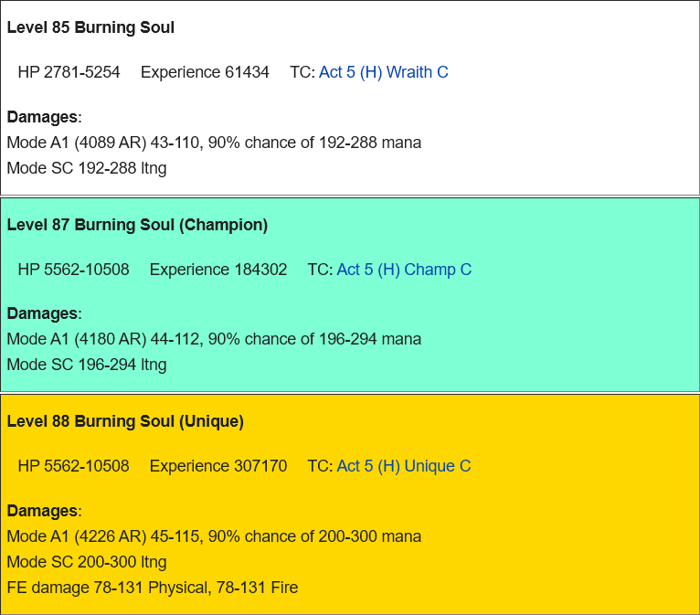
Task: Click the Level 87 Burning Soul (Champion) heading
Action: (137, 225)
